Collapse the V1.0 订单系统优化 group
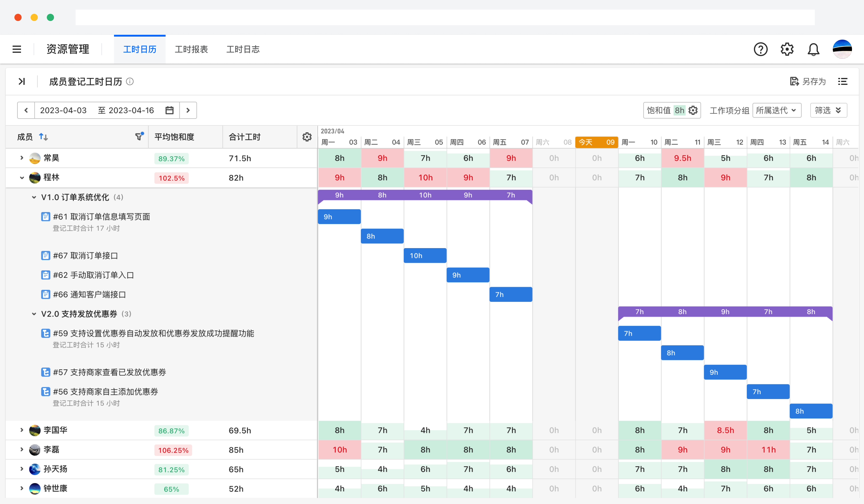This screenshot has width=864, height=504. (34, 197)
